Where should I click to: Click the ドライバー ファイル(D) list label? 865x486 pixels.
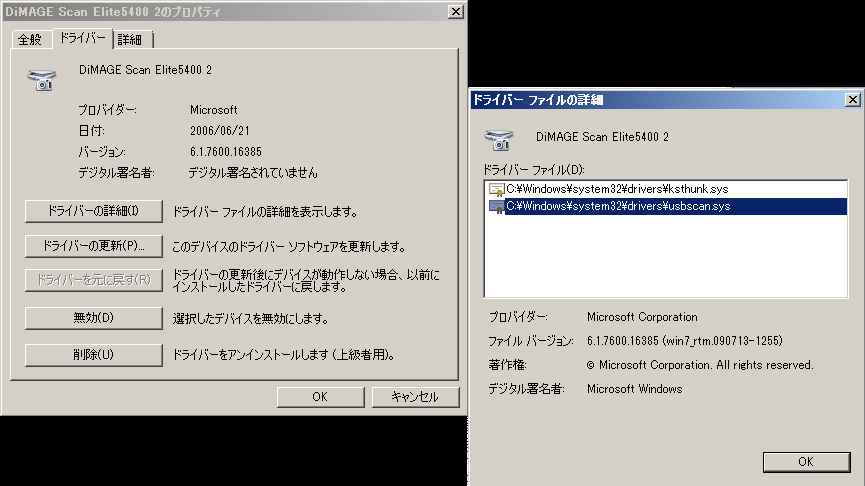click(533, 169)
